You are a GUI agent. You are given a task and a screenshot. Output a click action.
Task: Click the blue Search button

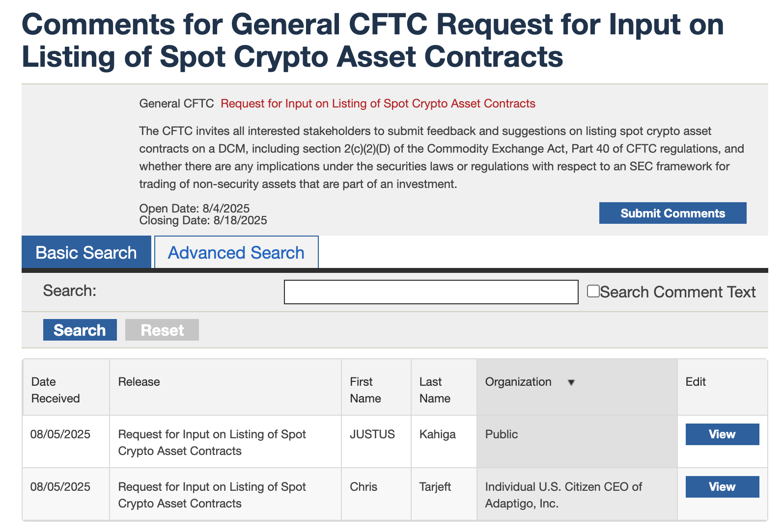(x=80, y=330)
